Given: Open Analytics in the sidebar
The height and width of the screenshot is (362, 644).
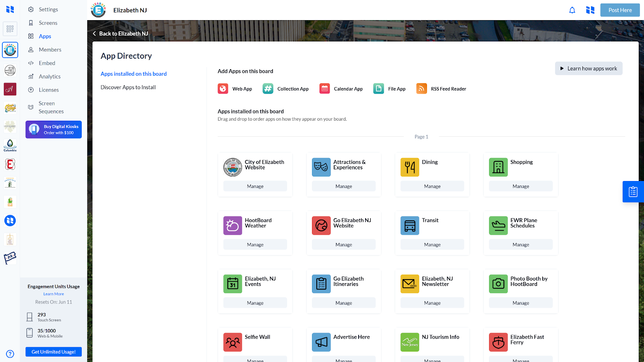Looking at the screenshot, I should coord(44,76).
